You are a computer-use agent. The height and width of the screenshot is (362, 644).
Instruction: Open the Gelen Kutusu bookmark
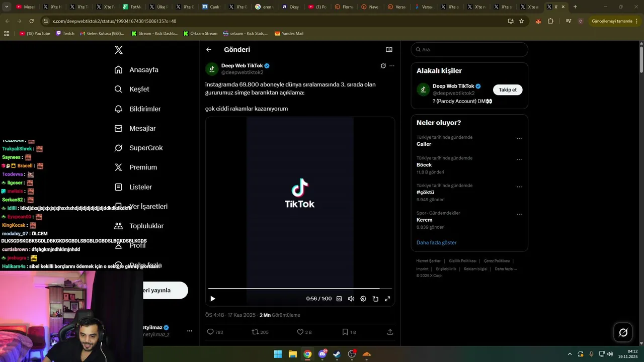(102, 34)
